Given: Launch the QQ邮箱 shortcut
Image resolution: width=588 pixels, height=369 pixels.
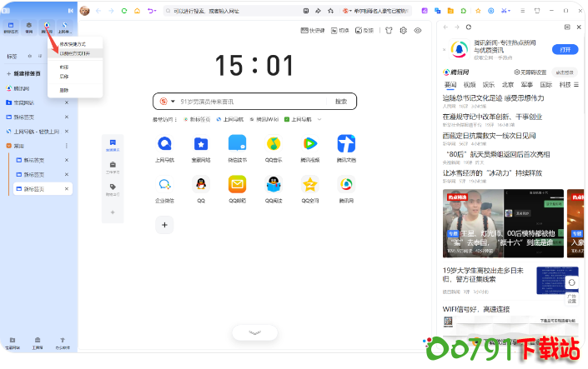Looking at the screenshot, I should [x=238, y=185].
